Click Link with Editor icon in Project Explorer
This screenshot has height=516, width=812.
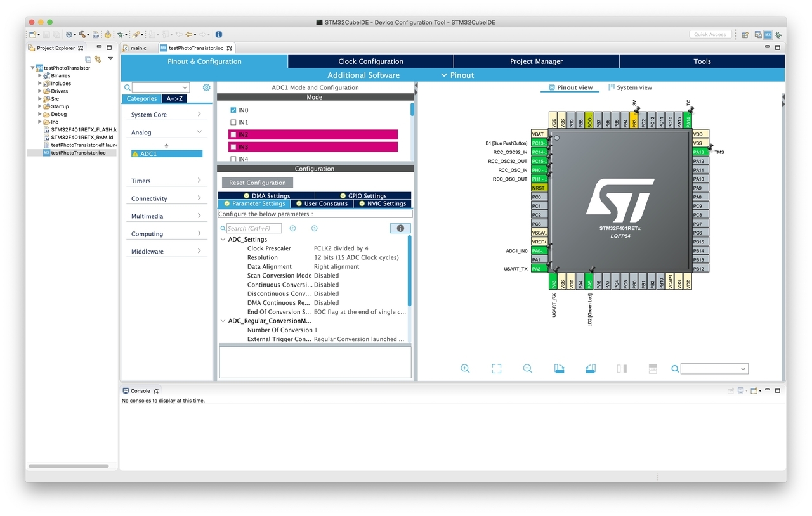98,60
